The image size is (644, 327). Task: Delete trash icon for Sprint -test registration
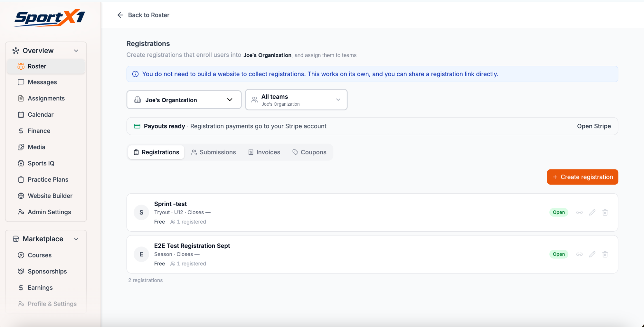pyautogui.click(x=605, y=212)
